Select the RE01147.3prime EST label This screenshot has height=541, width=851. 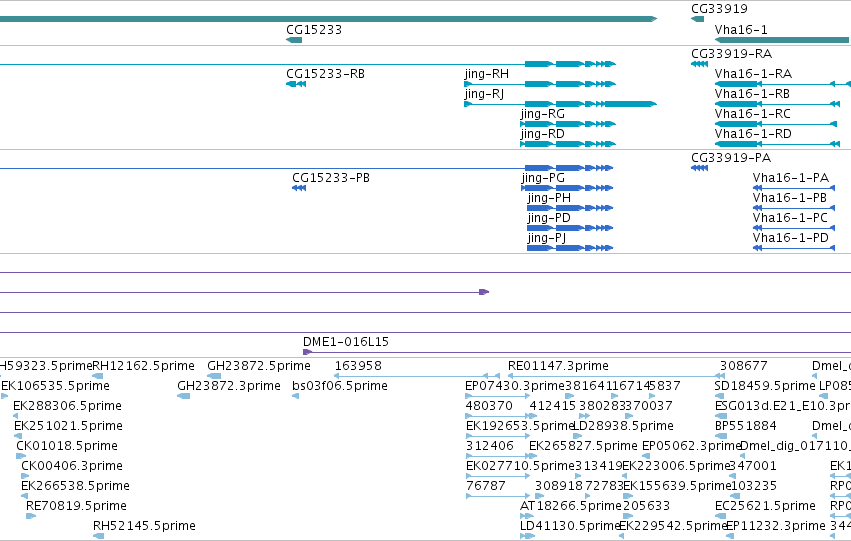tap(558, 366)
